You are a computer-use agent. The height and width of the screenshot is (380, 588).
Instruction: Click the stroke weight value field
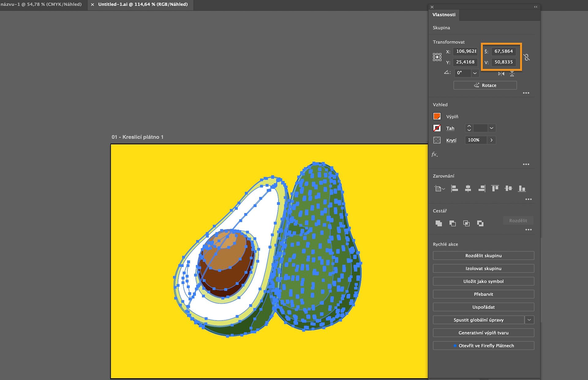[x=481, y=128]
